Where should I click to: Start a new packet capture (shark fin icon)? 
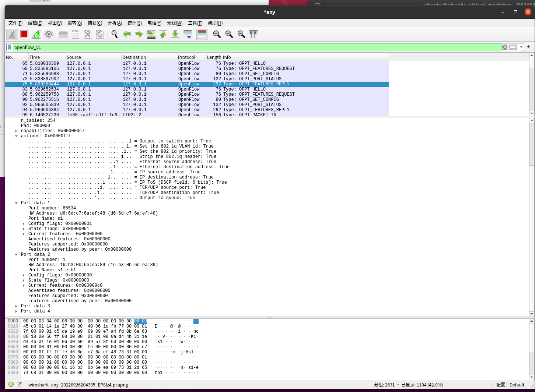(x=12, y=34)
